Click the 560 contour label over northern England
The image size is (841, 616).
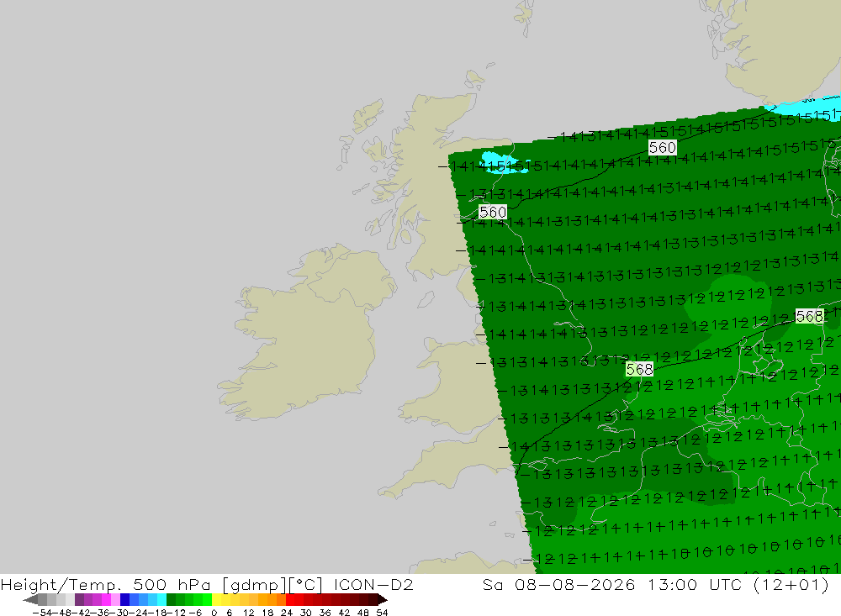coord(492,213)
